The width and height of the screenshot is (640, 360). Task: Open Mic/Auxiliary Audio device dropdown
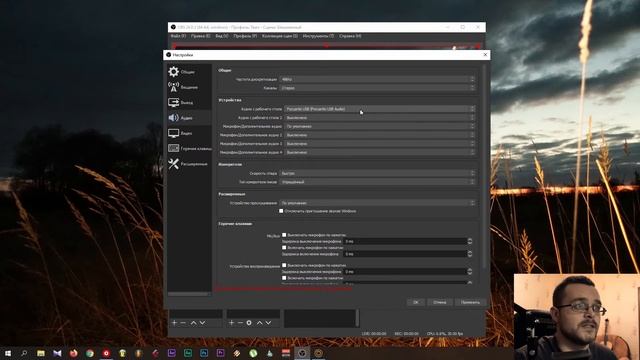380,127
